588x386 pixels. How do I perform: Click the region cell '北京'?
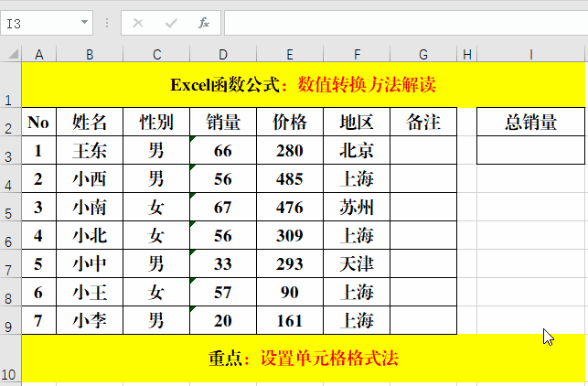pyautogui.click(x=357, y=150)
